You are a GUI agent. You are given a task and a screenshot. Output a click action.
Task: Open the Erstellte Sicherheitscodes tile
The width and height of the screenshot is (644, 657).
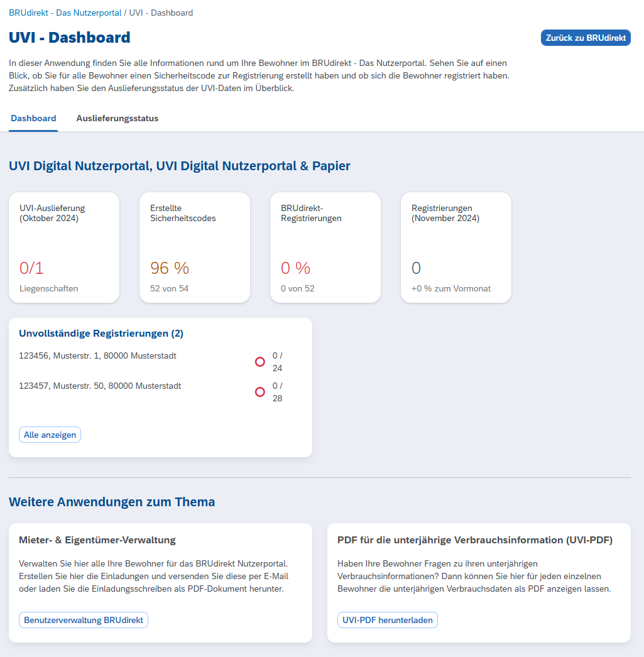195,247
